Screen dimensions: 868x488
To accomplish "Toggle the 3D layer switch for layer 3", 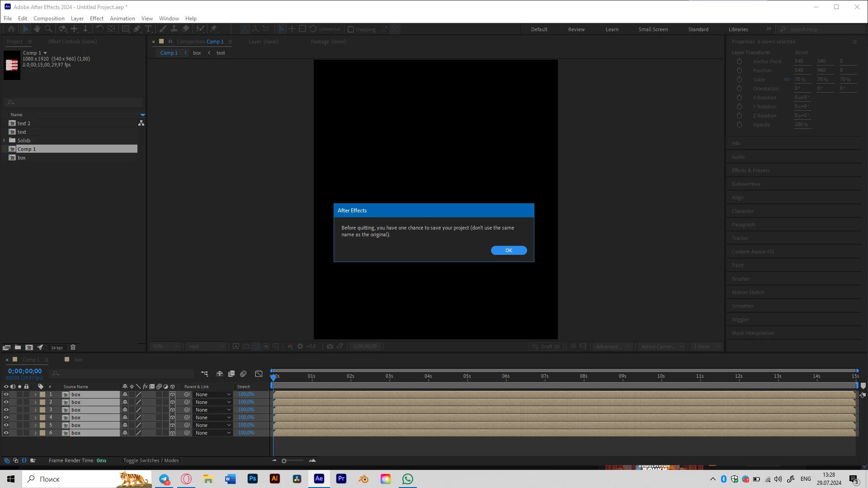I will tap(172, 410).
